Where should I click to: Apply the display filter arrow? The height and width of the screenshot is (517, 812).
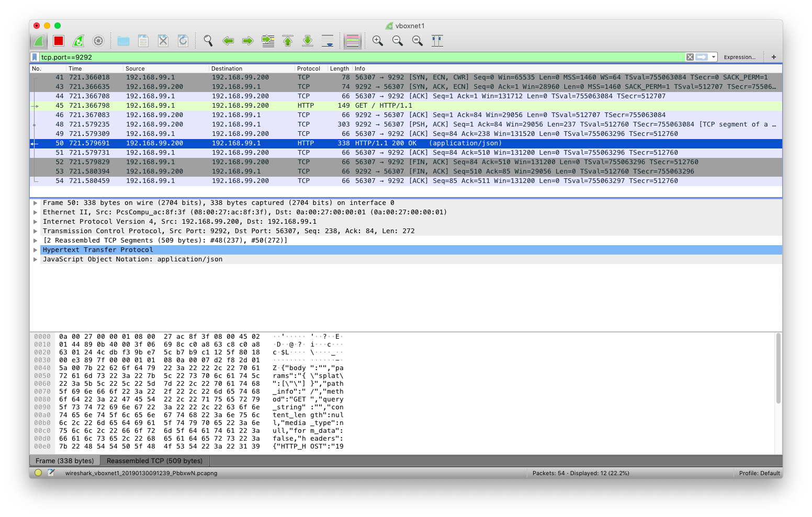tap(702, 57)
